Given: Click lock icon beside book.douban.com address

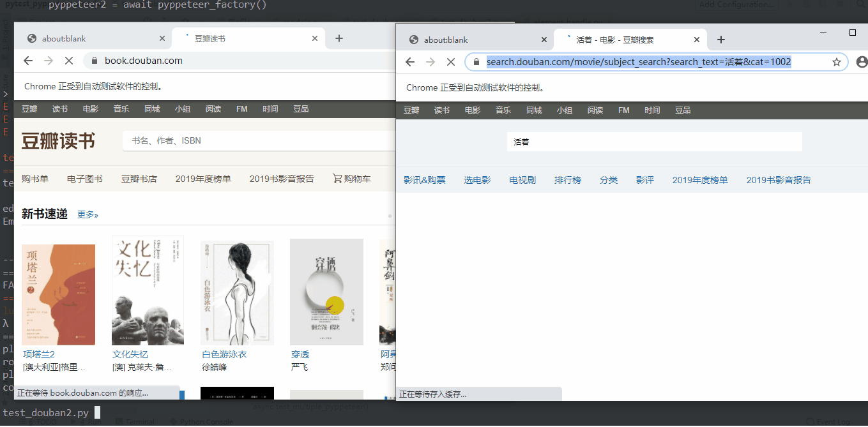Looking at the screenshot, I should point(95,61).
